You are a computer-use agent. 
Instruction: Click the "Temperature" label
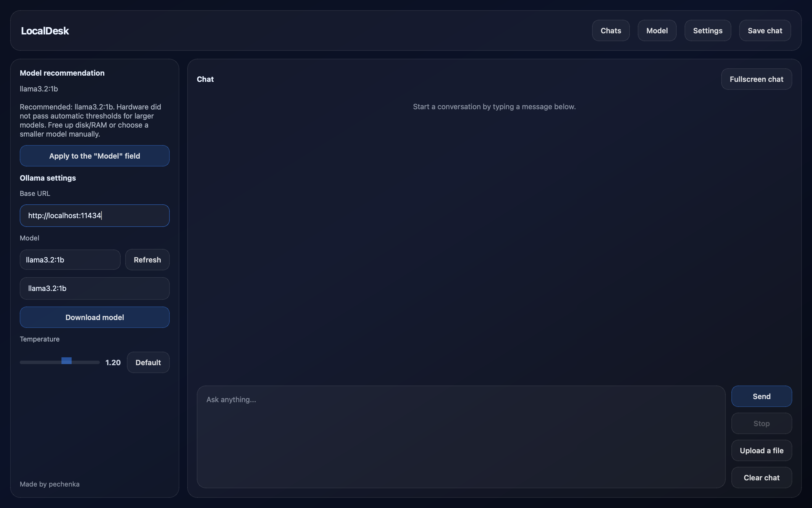pyautogui.click(x=39, y=339)
